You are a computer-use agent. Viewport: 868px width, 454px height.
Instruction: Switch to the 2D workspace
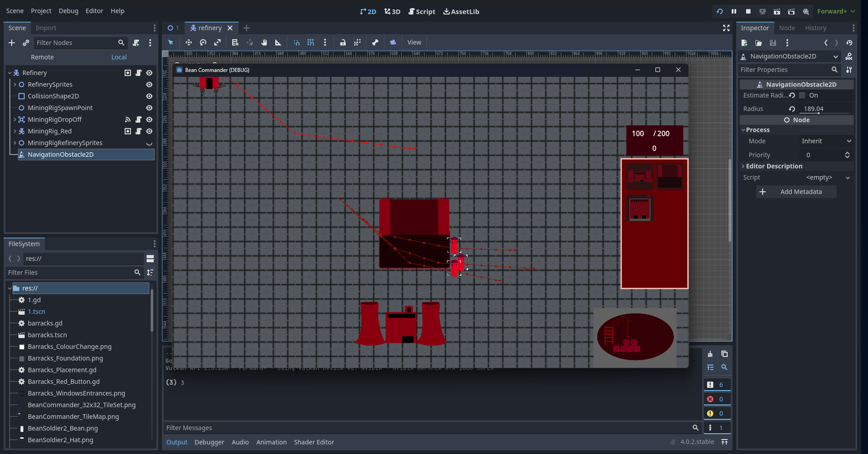368,11
